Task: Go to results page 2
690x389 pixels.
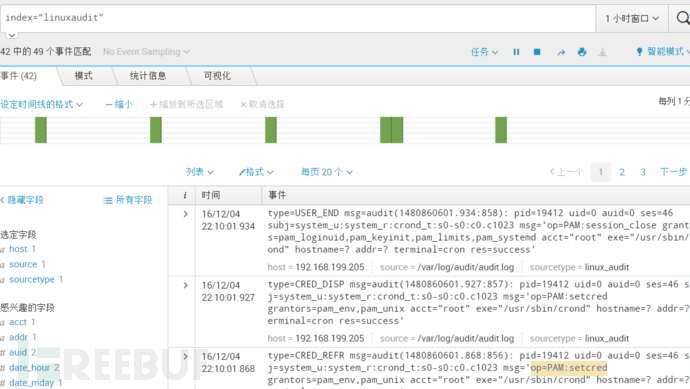Action: [622, 172]
